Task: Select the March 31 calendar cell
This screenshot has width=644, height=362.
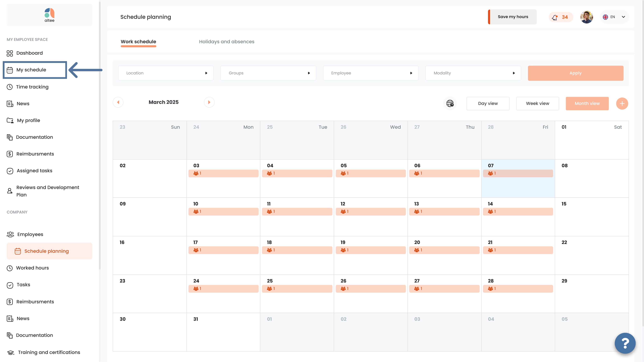Action: click(223, 332)
